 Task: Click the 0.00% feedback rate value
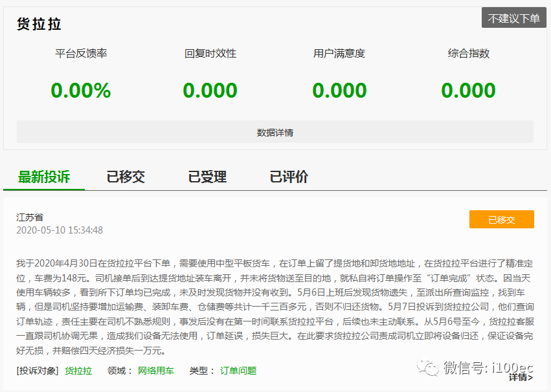(x=81, y=90)
